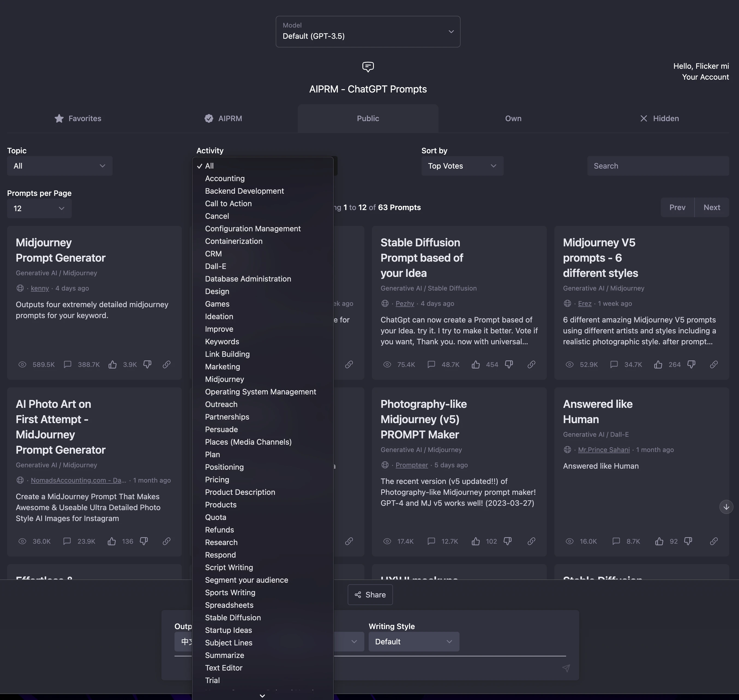Click views eye icon on Answered like Human

[x=570, y=542]
